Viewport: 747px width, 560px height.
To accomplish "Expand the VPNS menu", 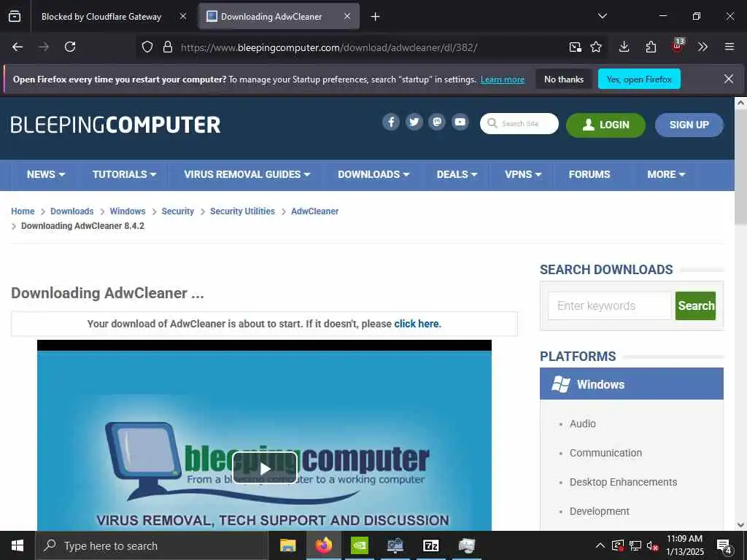I will [x=523, y=175].
